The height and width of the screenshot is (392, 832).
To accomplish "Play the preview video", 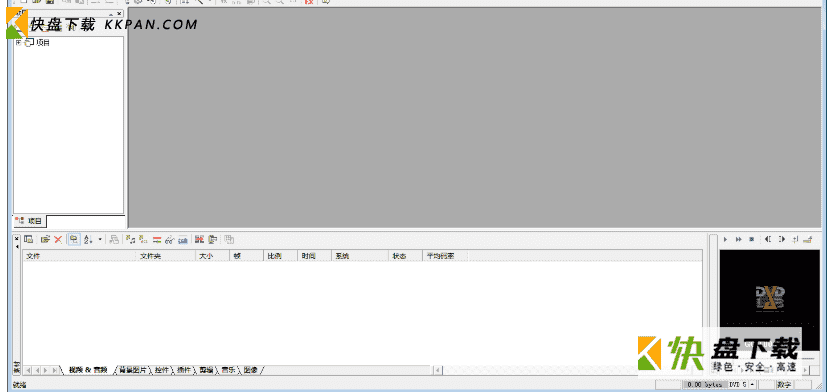I will click(x=725, y=240).
